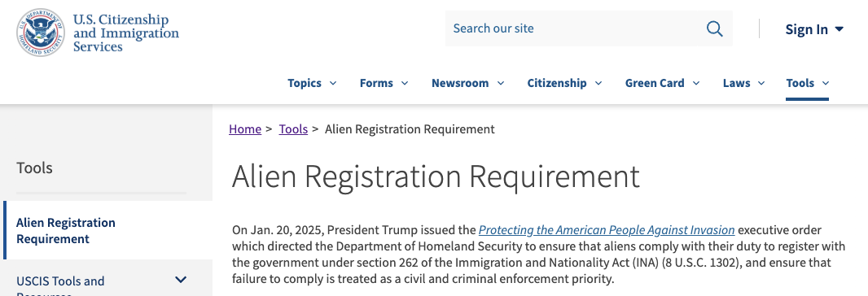Image resolution: width=868 pixels, height=296 pixels.
Task: Open the Protecting the American People Against Invasion link
Action: coord(607,230)
